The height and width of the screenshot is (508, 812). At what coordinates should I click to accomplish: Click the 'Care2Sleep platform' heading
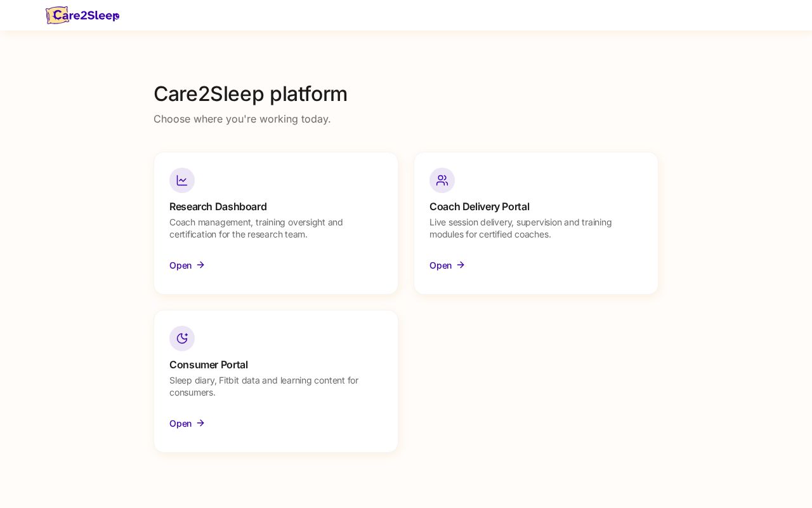click(x=251, y=94)
